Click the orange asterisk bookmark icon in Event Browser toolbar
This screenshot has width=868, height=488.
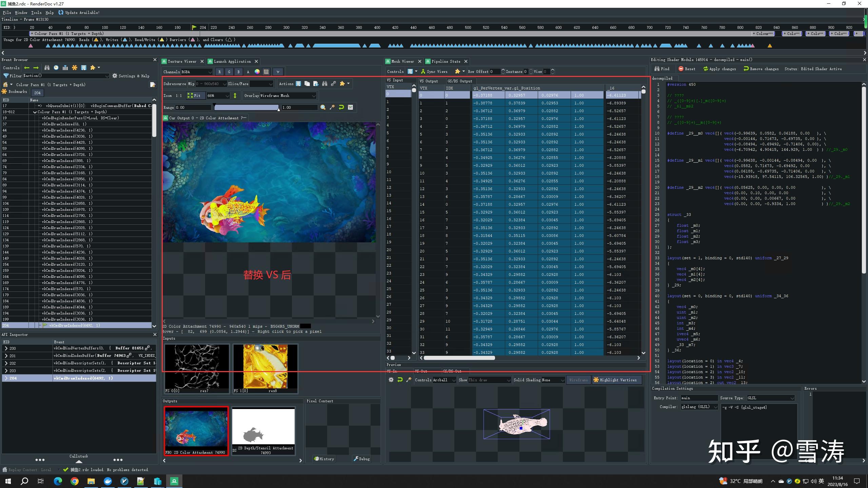[75, 68]
